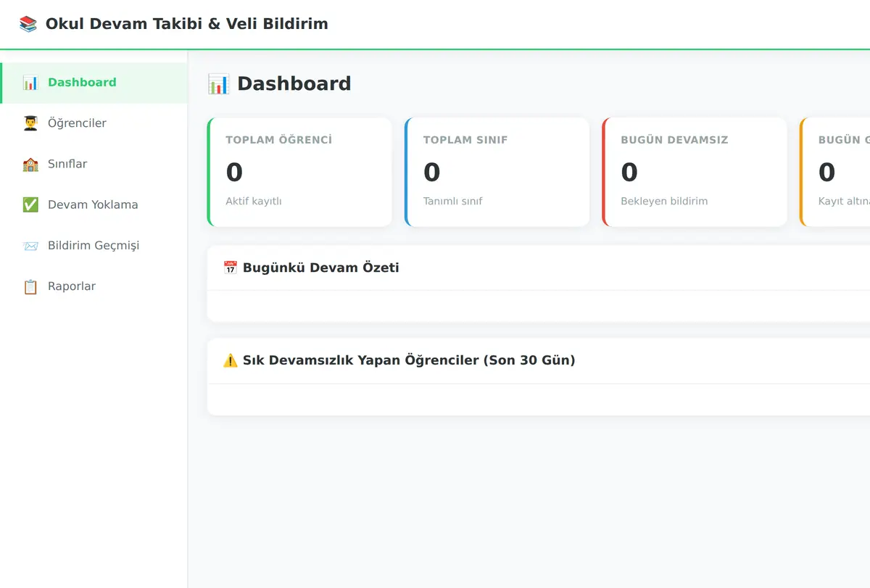Click the 'TOPLAM SINIF' label

(465, 140)
